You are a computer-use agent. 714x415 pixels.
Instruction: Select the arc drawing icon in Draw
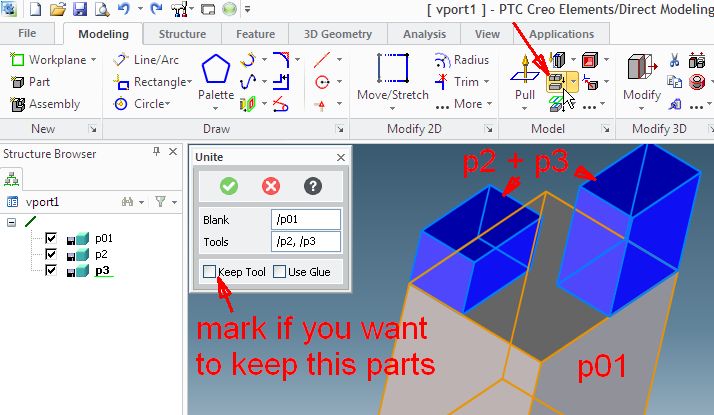(x=248, y=59)
